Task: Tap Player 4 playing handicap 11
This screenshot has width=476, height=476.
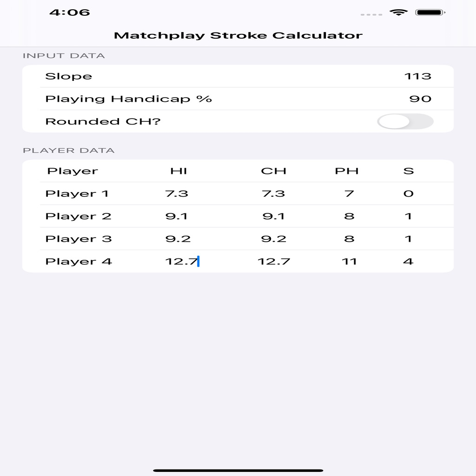Action: tap(349, 261)
